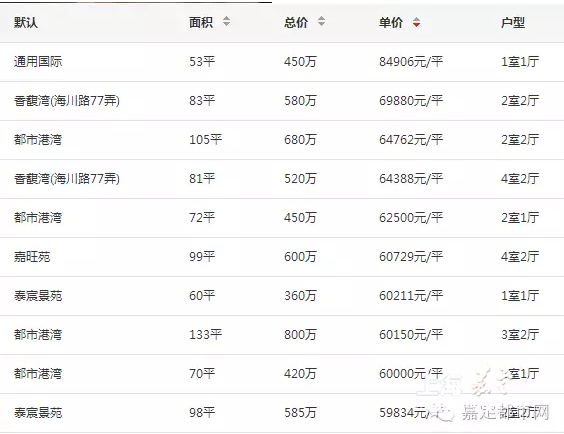Click the 单价 column header text

[391, 22]
